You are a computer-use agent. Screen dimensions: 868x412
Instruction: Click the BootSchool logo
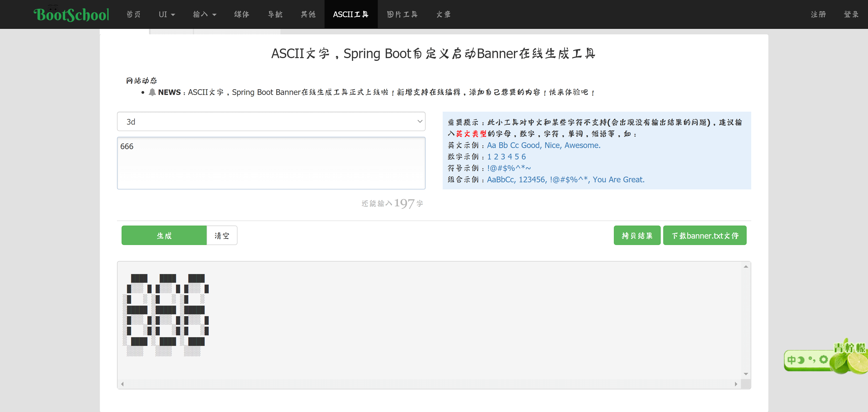point(71,14)
